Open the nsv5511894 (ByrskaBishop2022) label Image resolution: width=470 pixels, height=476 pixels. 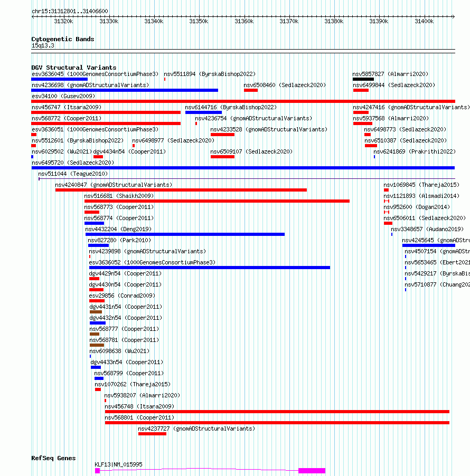(x=210, y=74)
